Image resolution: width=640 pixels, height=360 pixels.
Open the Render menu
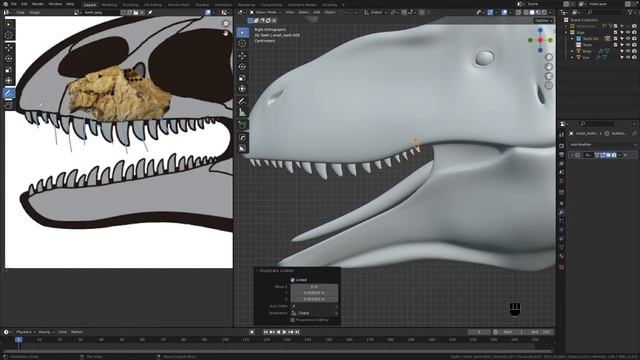38,4
